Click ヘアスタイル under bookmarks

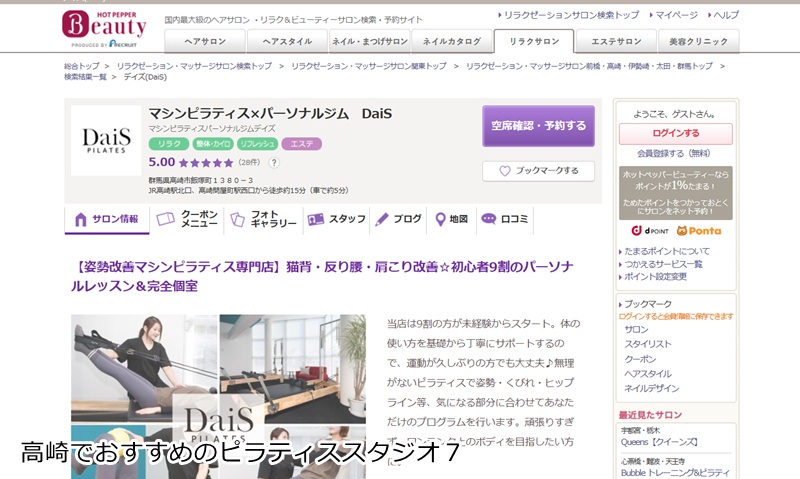(648, 374)
